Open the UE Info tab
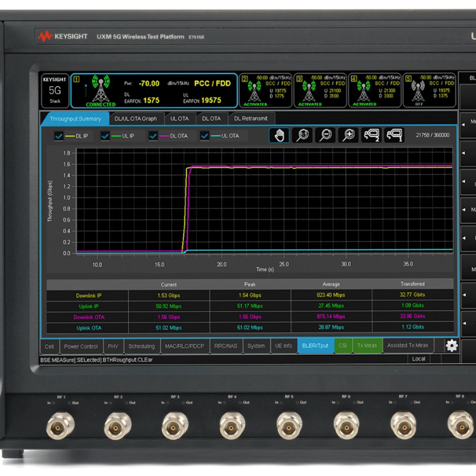The image size is (476, 476). pyautogui.click(x=284, y=346)
